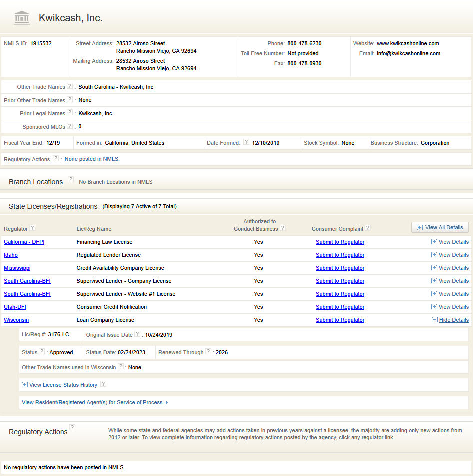The height and width of the screenshot is (476, 473).
Task: Click help icon beside Authorized to Conduct Business
Action: [283, 228]
